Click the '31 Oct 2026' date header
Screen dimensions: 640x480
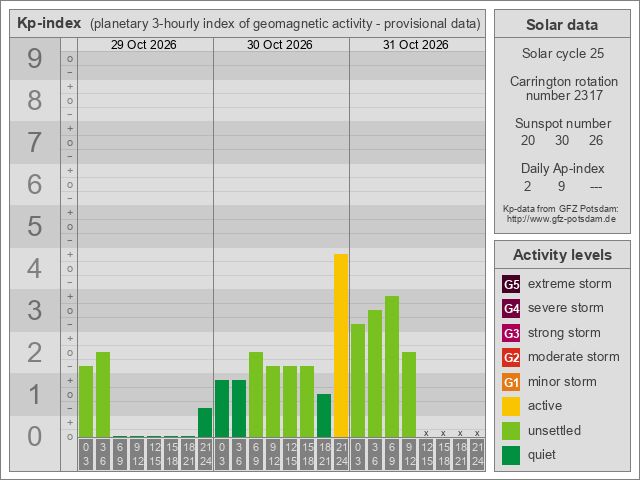tap(416, 44)
